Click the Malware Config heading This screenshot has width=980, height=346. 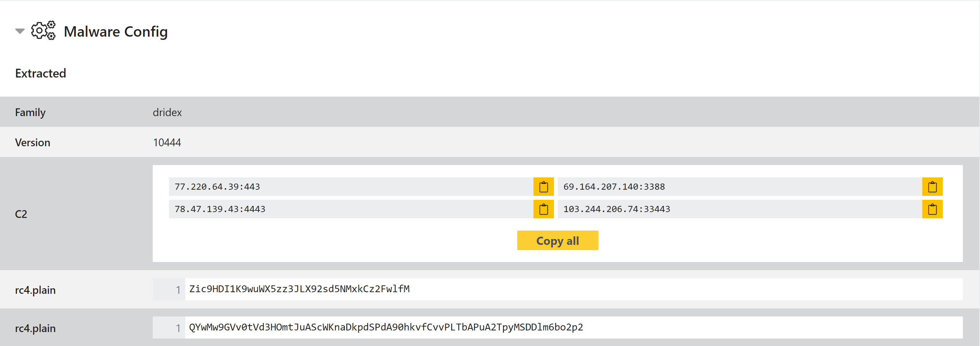tap(116, 31)
